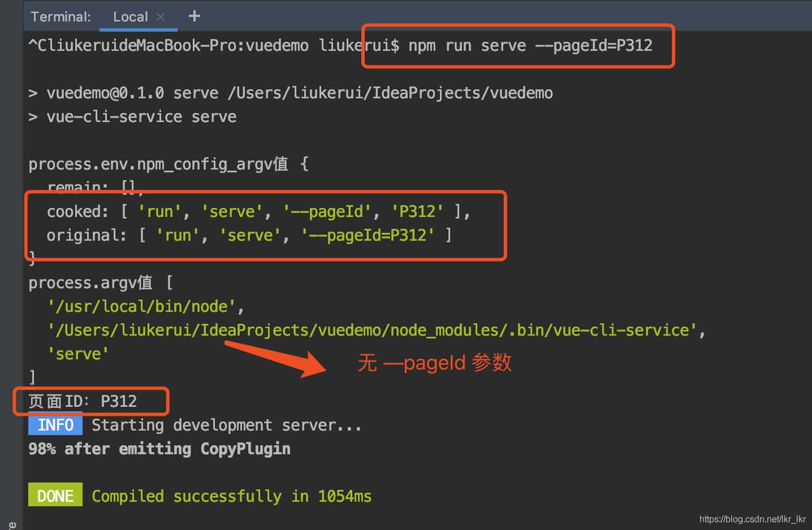Screen dimensions: 812x530
Task: Close the Local terminal tab
Action: pos(161,17)
